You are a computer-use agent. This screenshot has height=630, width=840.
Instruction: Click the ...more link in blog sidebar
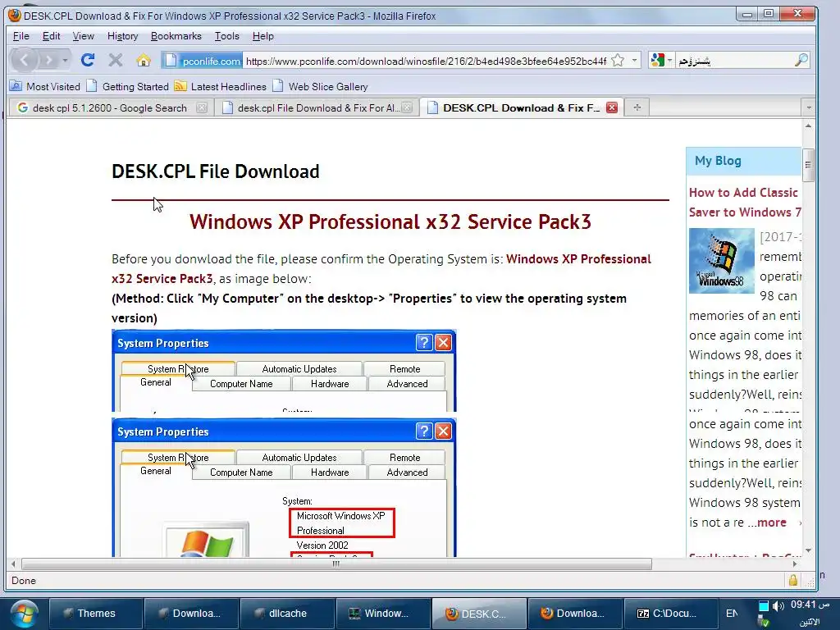click(x=767, y=523)
